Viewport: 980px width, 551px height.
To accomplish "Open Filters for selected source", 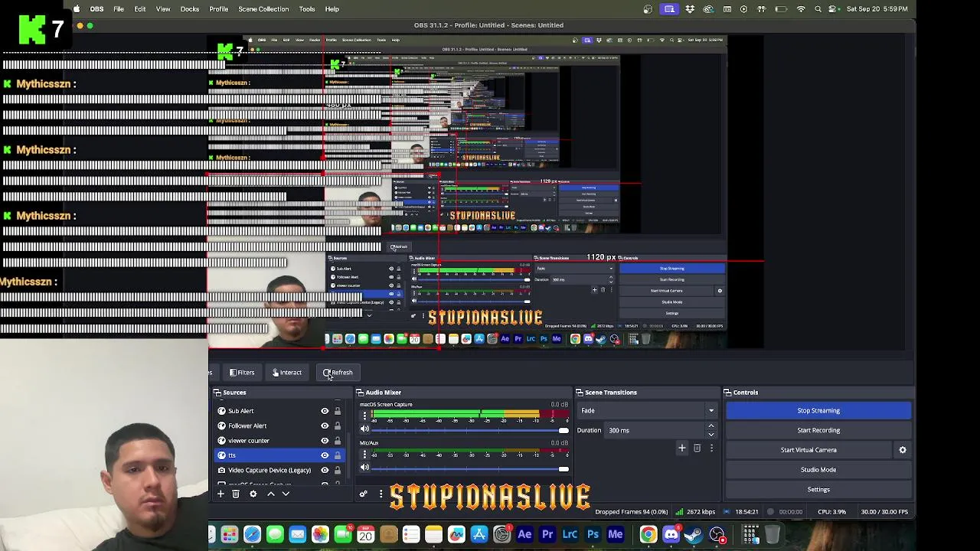I will [x=242, y=373].
